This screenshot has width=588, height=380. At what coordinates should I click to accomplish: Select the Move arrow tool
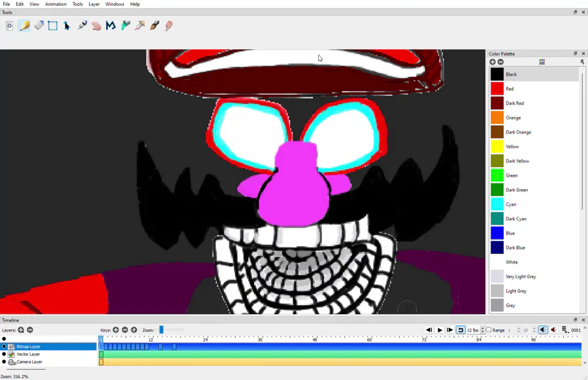coord(67,25)
